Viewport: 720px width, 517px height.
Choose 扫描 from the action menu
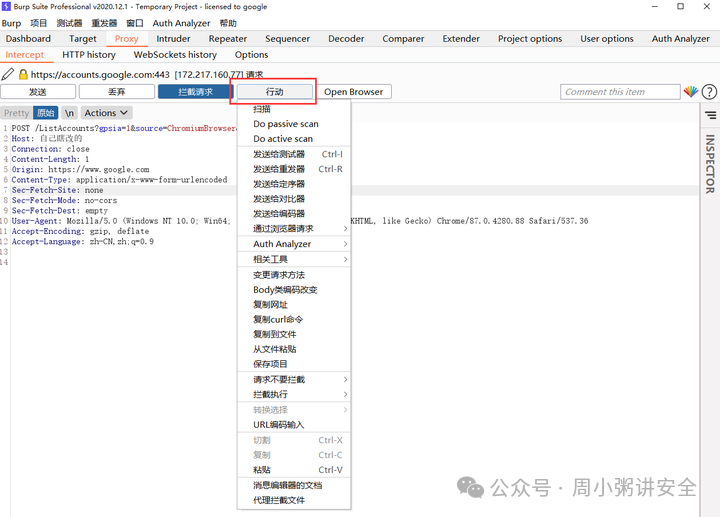294,109
